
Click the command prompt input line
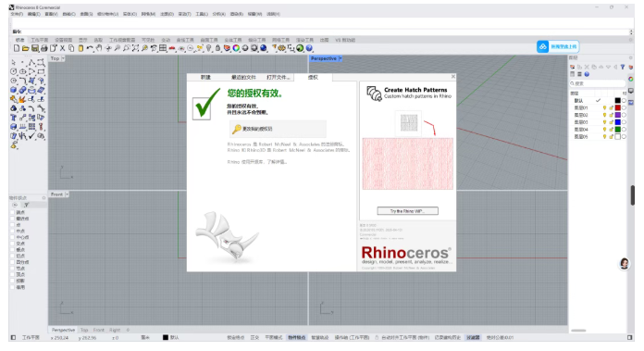[x=321, y=31]
